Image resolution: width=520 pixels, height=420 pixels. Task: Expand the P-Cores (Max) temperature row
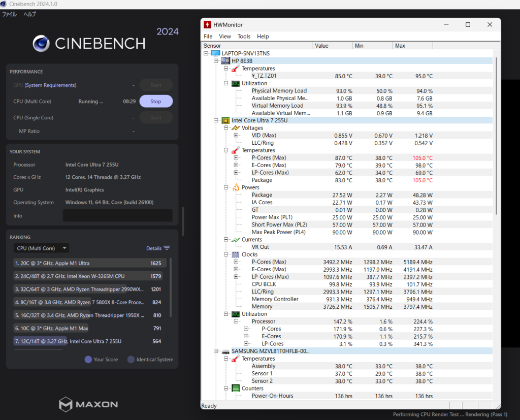click(x=236, y=158)
